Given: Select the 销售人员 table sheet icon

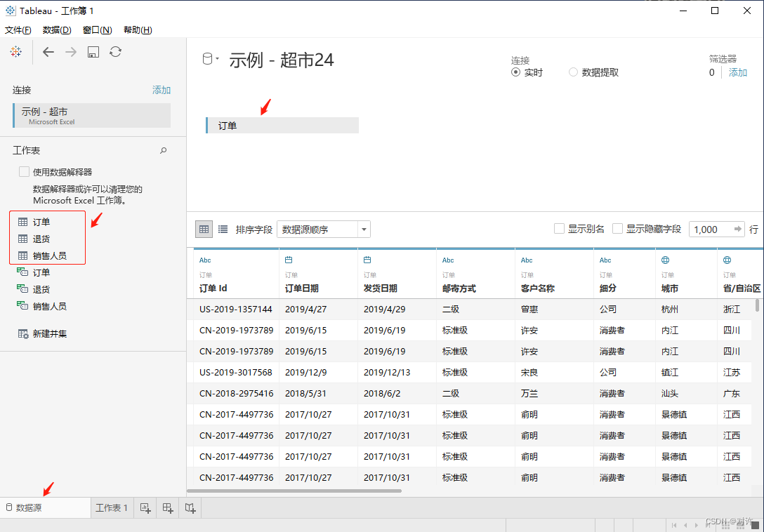Looking at the screenshot, I should tap(23, 255).
